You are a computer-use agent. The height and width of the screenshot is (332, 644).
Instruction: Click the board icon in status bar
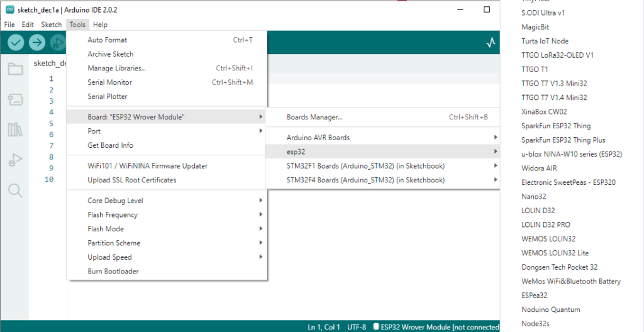tap(376, 327)
